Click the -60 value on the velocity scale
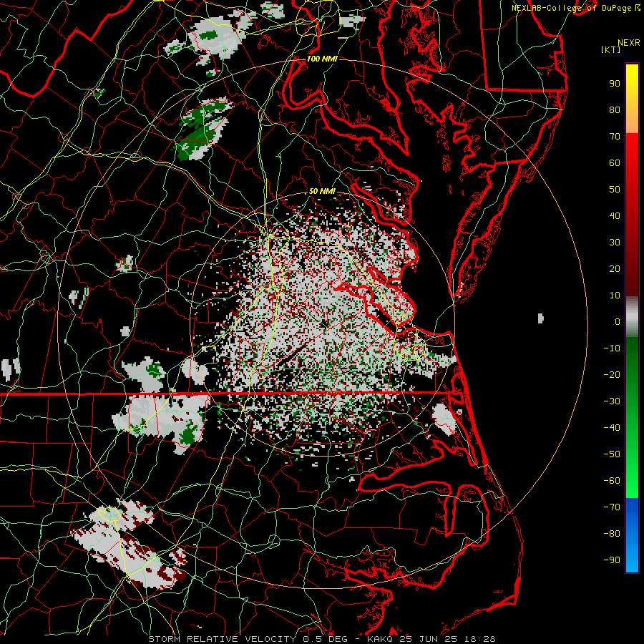Image resolution: width=644 pixels, height=644 pixels. point(612,481)
